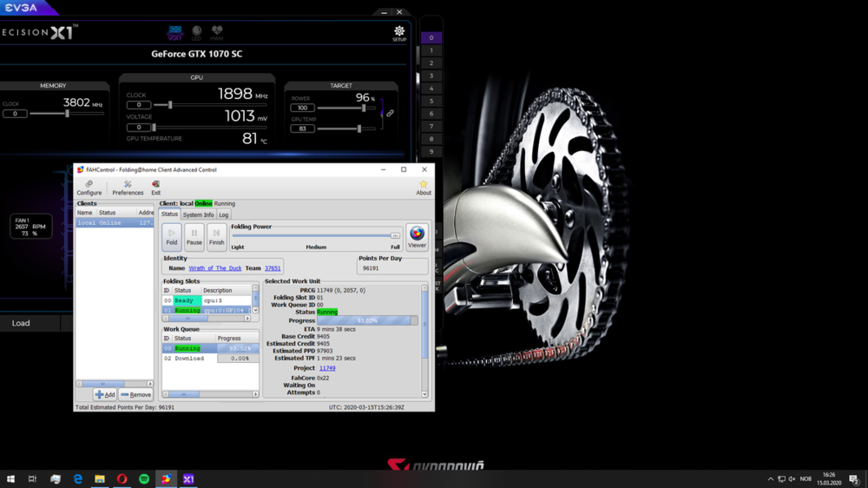Click the power target value field showing 100
This screenshot has width=868, height=488.
click(x=302, y=108)
